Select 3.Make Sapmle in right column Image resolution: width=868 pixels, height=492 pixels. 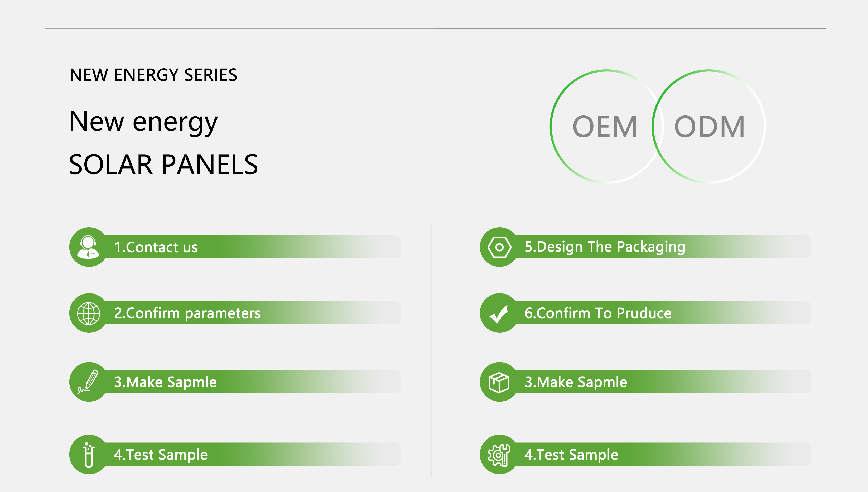point(576,382)
